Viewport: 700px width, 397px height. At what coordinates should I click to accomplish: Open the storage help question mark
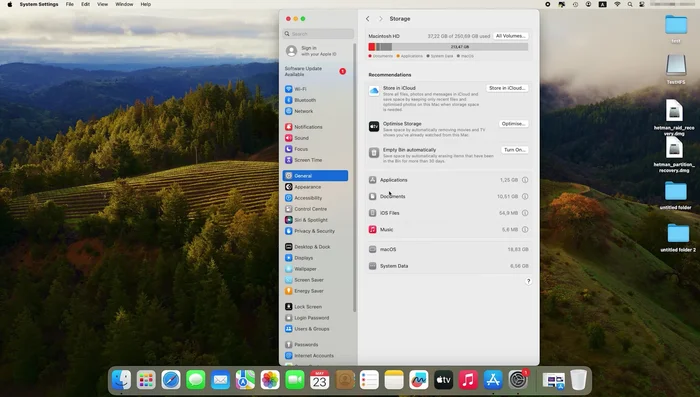coord(528,281)
